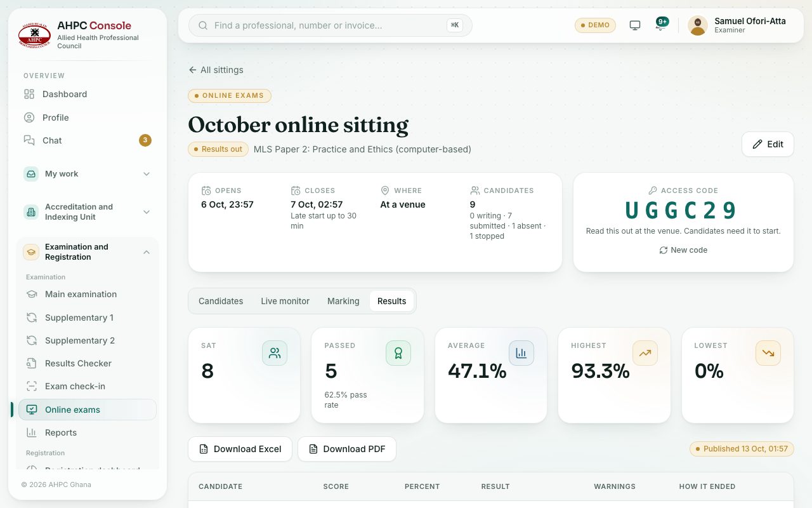The image size is (812, 508).
Task: Click the Published 13 Oct, 01:57 label
Action: point(742,449)
